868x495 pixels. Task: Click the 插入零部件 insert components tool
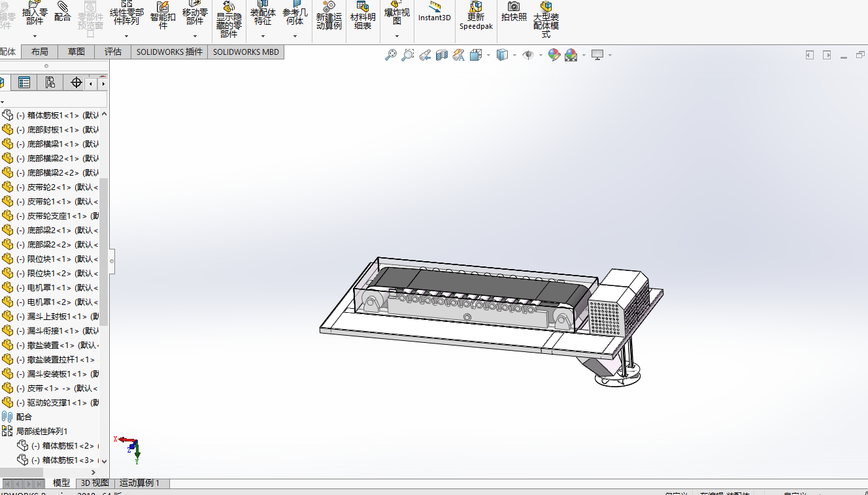(x=35, y=13)
